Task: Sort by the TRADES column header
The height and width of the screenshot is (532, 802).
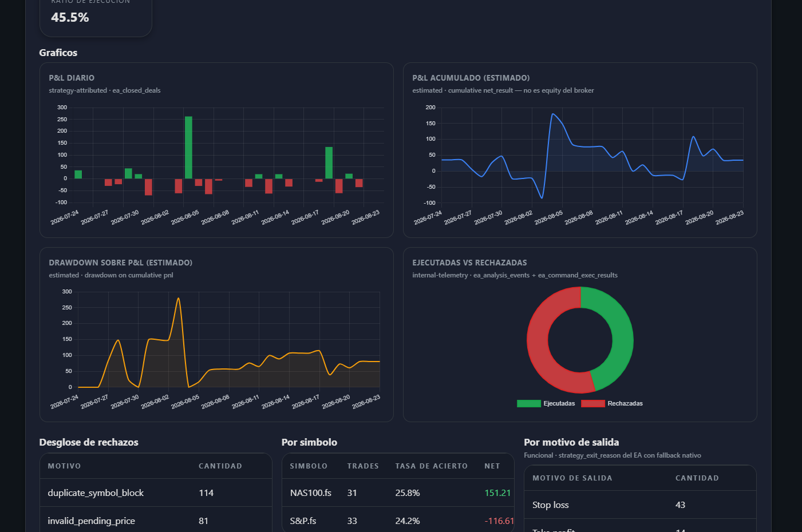Action: point(363,466)
